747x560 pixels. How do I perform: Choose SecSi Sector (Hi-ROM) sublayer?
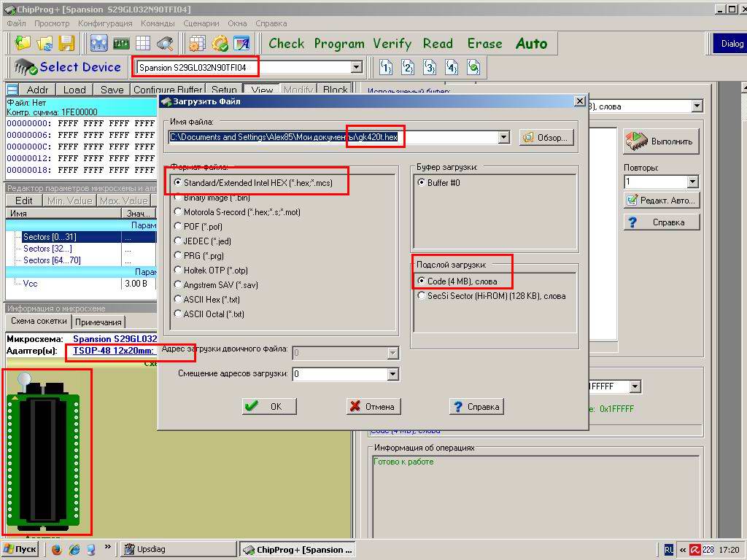492,296
